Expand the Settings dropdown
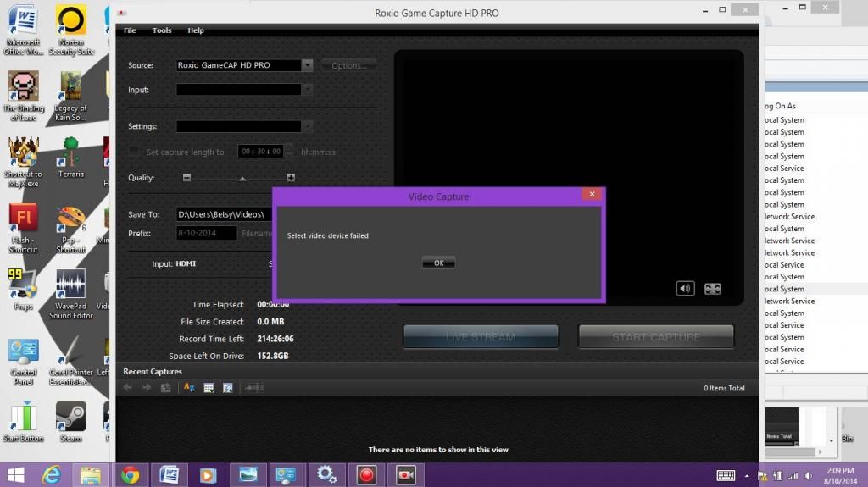The image size is (868, 487). (x=307, y=126)
